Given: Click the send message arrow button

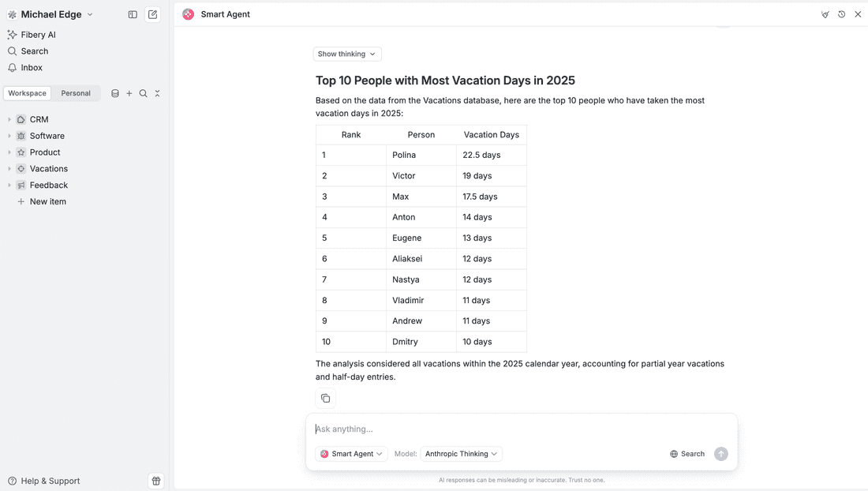Looking at the screenshot, I should (720, 454).
